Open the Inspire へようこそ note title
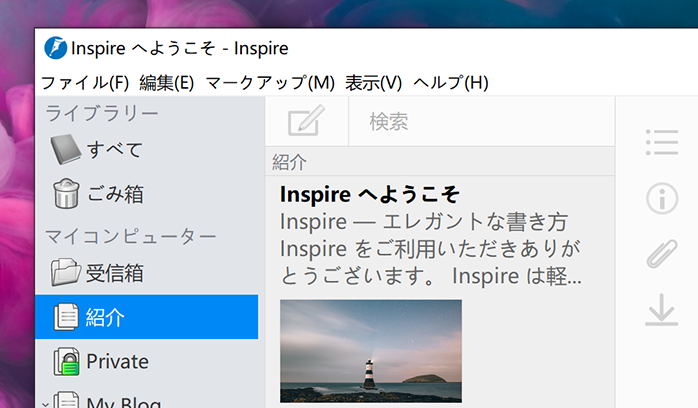The height and width of the screenshot is (408, 698). click(369, 194)
